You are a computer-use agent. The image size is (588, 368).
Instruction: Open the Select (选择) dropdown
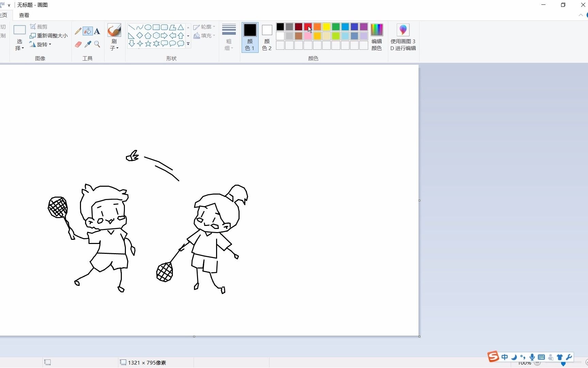pyautogui.click(x=19, y=45)
